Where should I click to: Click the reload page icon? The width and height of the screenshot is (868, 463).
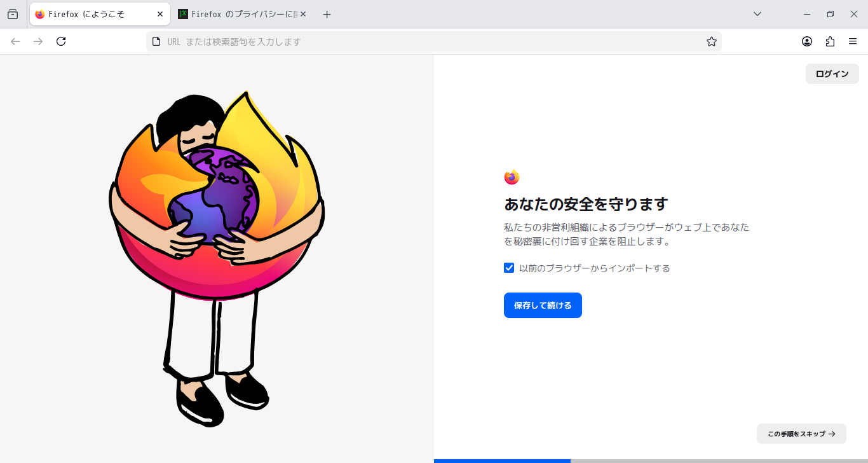coord(61,41)
